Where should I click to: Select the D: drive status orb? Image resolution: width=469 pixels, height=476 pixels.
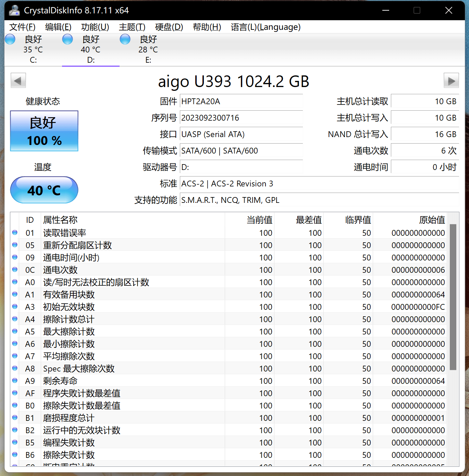pos(67,39)
